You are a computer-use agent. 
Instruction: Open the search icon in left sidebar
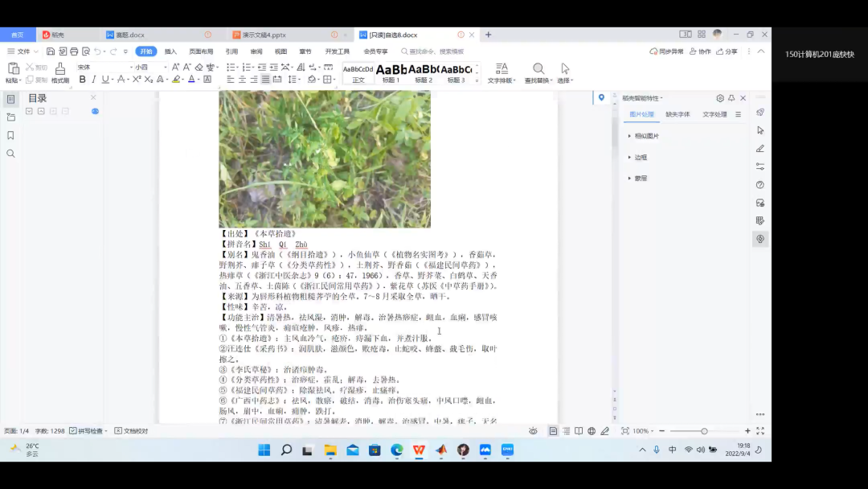10,154
